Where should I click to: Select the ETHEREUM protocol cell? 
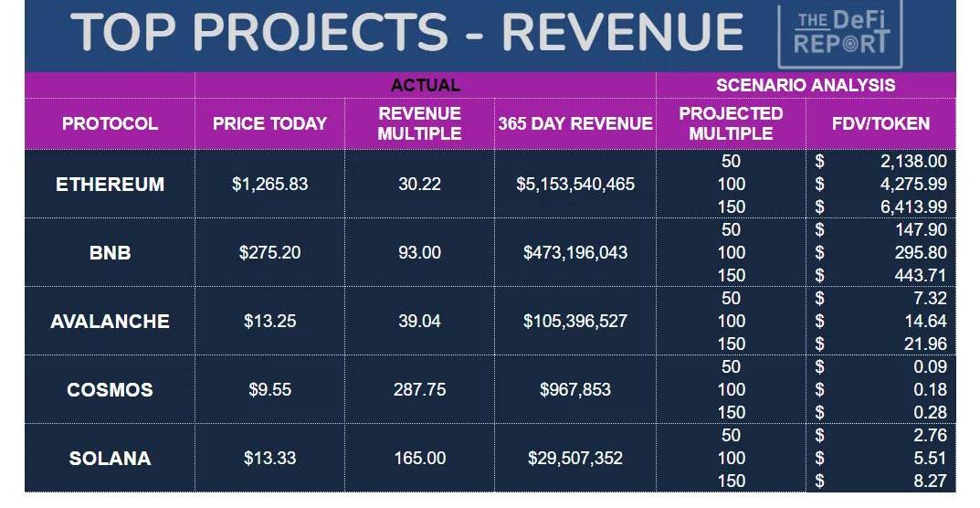click(x=110, y=184)
